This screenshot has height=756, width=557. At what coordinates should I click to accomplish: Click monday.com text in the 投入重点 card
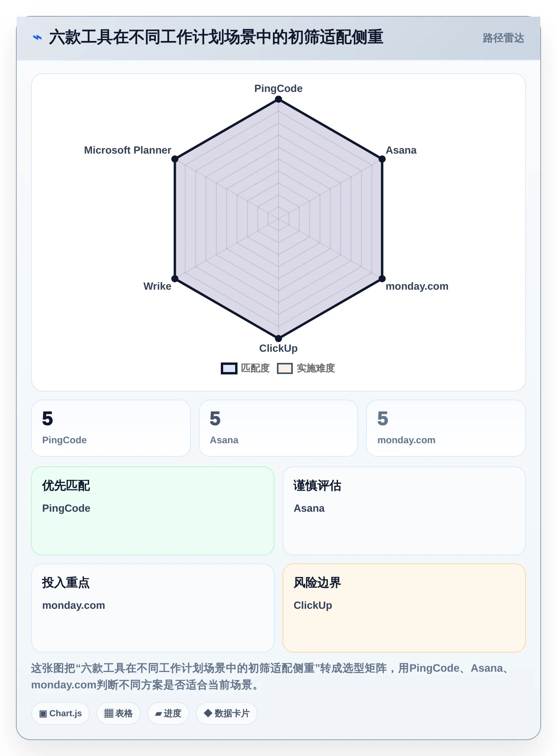tap(74, 605)
